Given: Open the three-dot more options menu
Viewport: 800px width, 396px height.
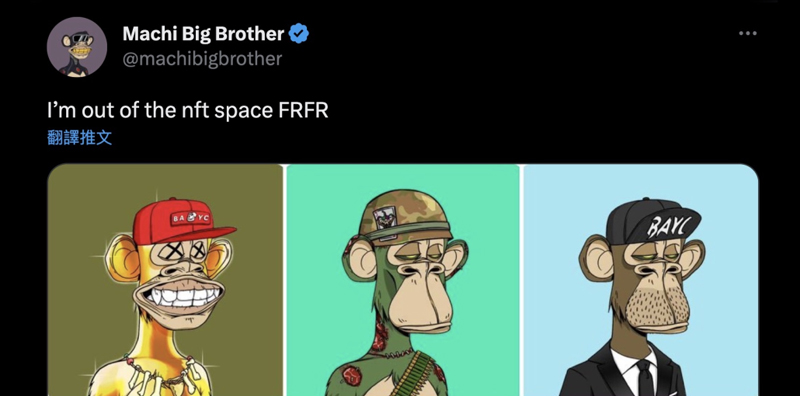Looking at the screenshot, I should (747, 33).
